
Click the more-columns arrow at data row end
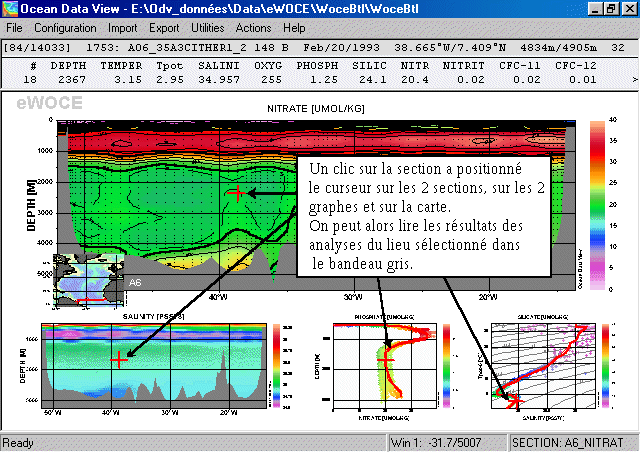click(635, 80)
